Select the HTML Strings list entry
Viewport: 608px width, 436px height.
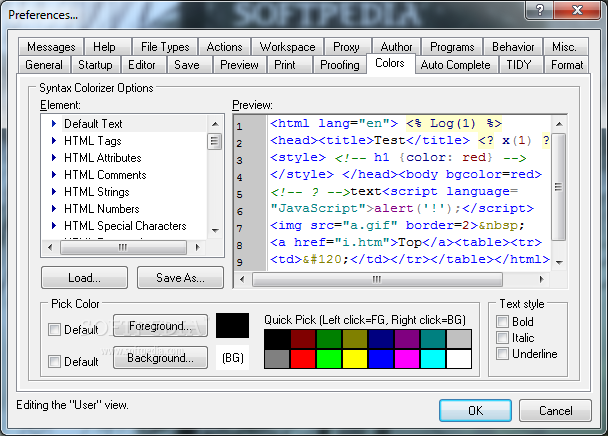(x=97, y=192)
